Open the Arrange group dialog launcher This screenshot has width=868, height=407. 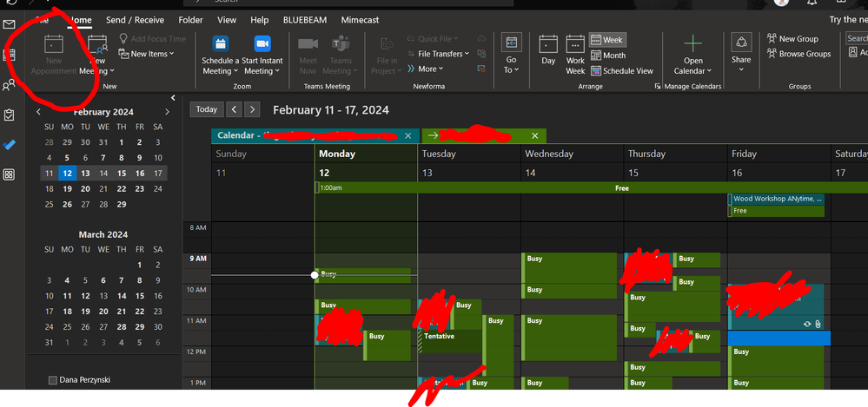pos(658,86)
